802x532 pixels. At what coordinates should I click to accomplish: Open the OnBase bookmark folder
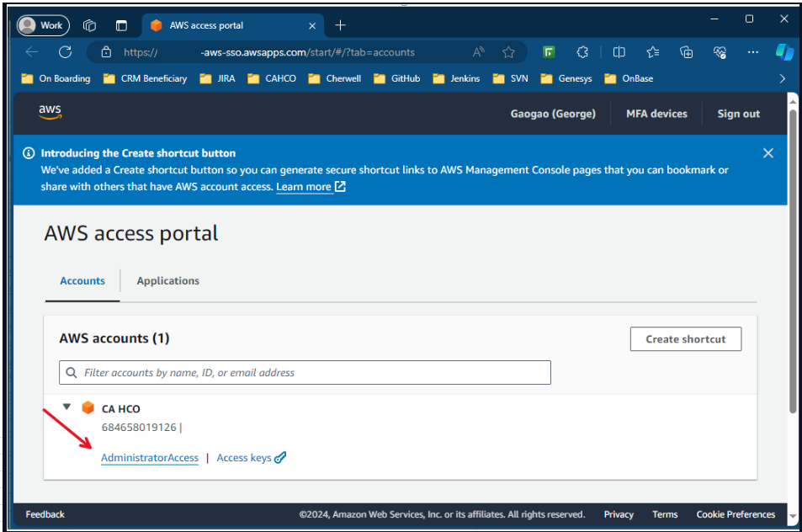(x=629, y=78)
